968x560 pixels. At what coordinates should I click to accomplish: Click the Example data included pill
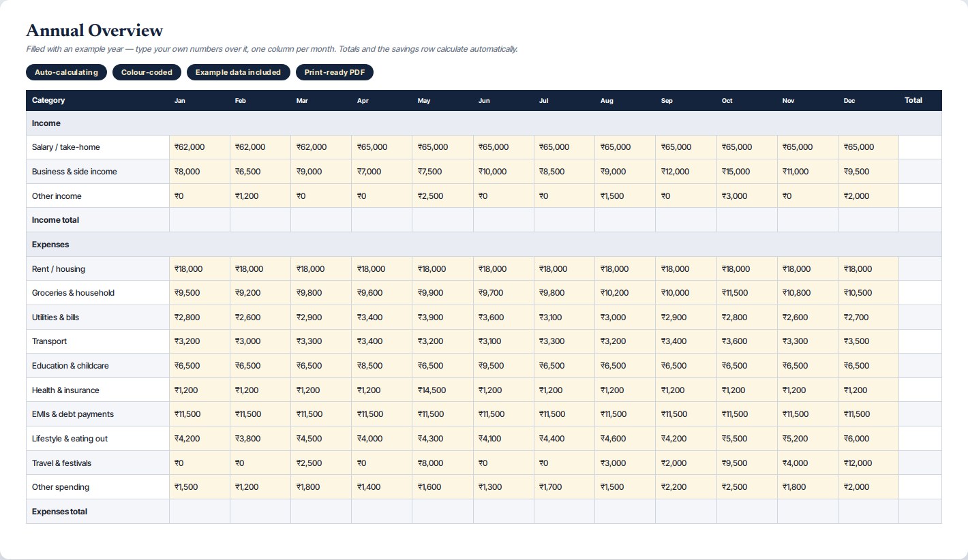[x=239, y=72]
